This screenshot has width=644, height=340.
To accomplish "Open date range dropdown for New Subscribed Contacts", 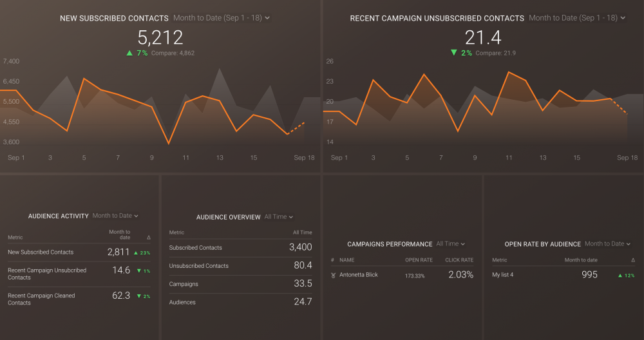I will point(222,18).
